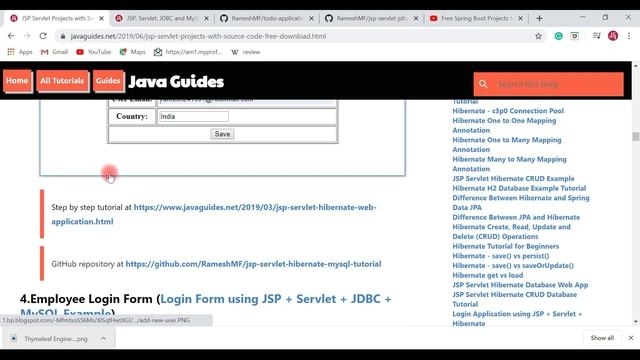Open JSP Servlet Hibernate Database Web App link
Screen dimensions: 640x360
coord(520,285)
